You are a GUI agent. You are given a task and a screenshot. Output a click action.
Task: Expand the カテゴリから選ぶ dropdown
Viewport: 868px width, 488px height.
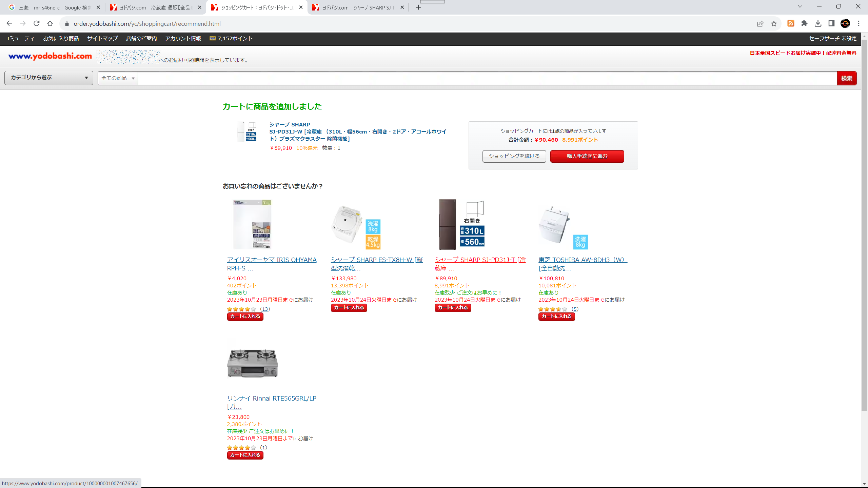coord(49,78)
